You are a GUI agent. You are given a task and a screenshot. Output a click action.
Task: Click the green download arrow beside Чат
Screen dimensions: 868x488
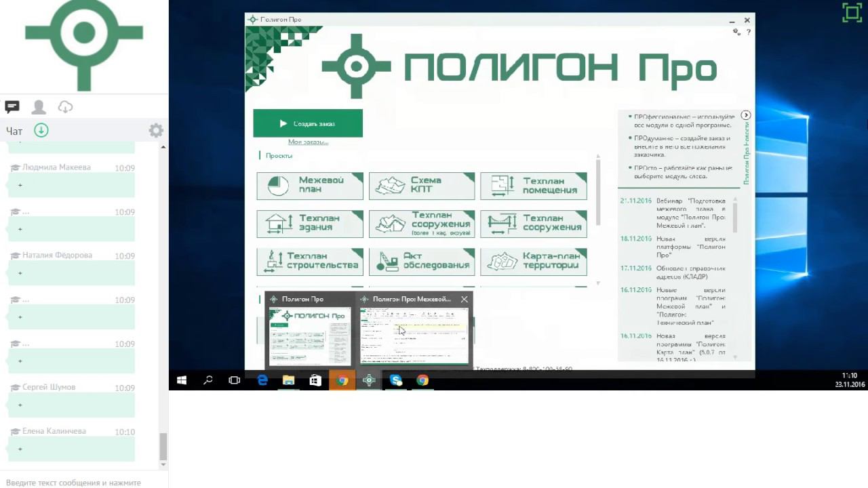coord(41,130)
